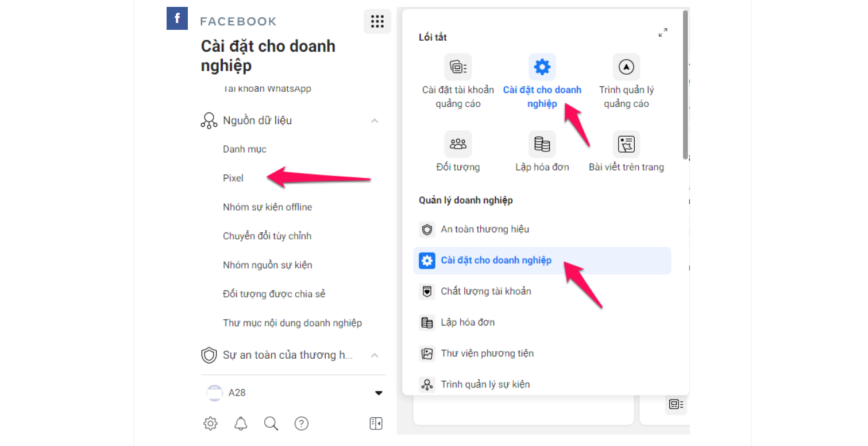The image size is (868, 446).
Task: Open notifications bell icon
Action: point(241,424)
